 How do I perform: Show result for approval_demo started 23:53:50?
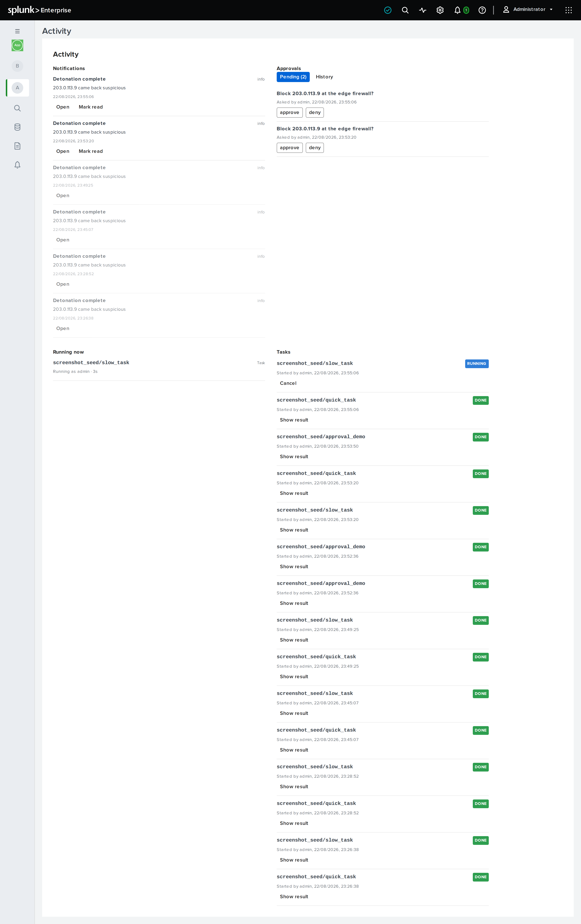click(294, 457)
